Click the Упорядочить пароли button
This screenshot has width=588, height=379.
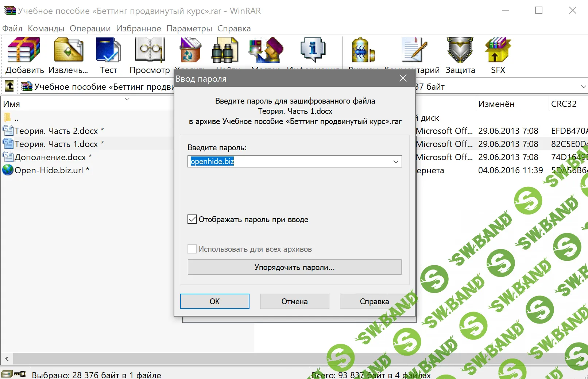[x=294, y=267]
